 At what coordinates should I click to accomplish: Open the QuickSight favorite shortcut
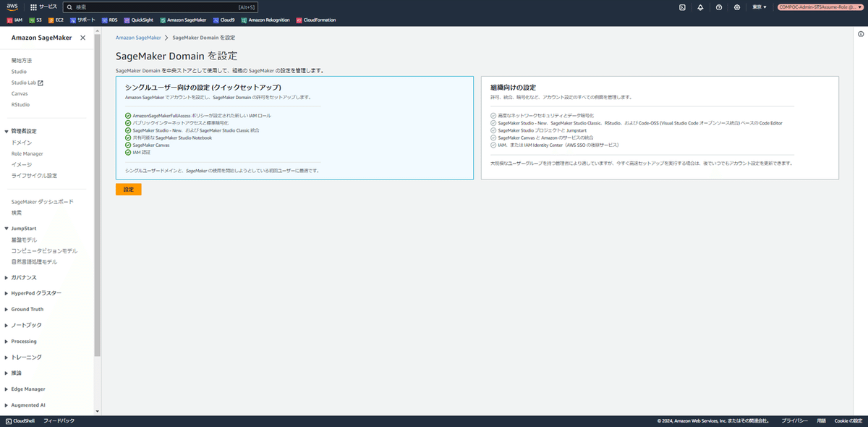point(138,20)
